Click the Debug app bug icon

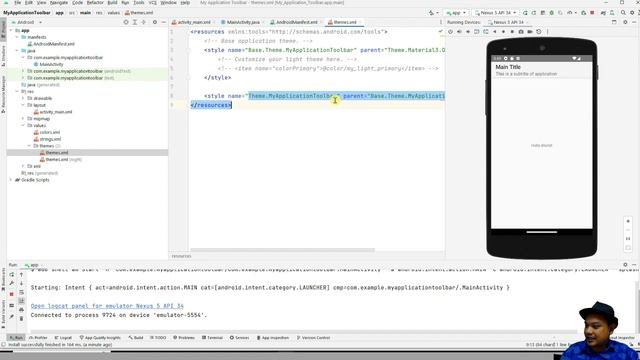[x=551, y=13]
